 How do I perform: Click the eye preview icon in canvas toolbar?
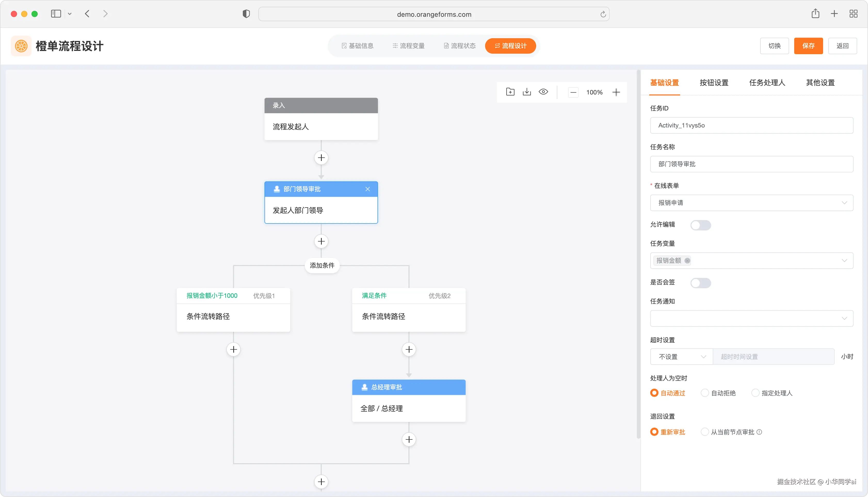point(543,92)
